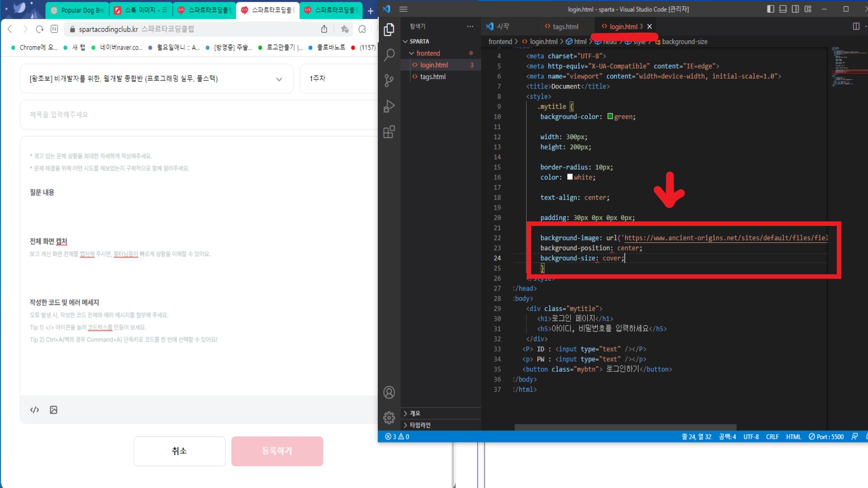The width and height of the screenshot is (868, 488).
Task: Go back in the browser
Action: pyautogui.click(x=10, y=29)
